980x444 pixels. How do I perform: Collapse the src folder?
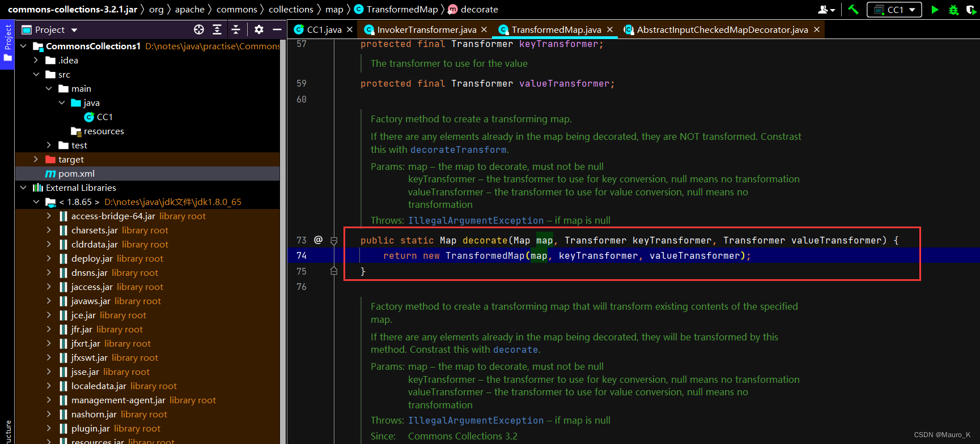[x=36, y=74]
